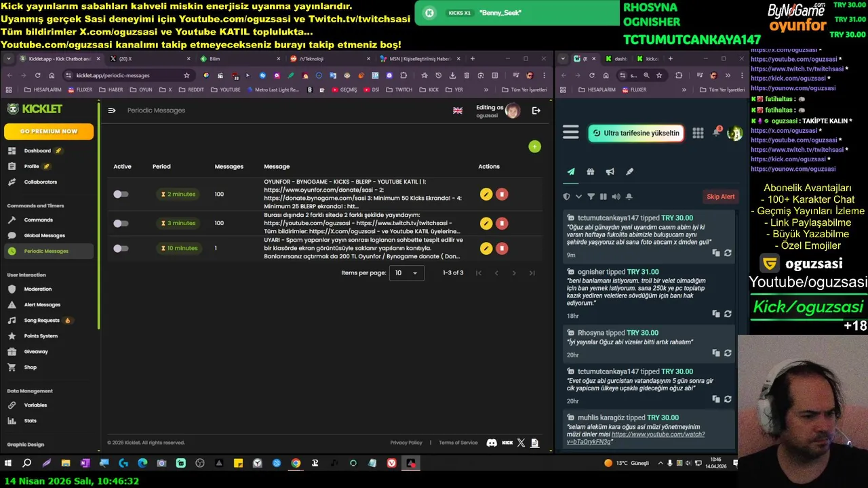Open the TWITCH bookmark folder
868x488 pixels.
point(399,89)
